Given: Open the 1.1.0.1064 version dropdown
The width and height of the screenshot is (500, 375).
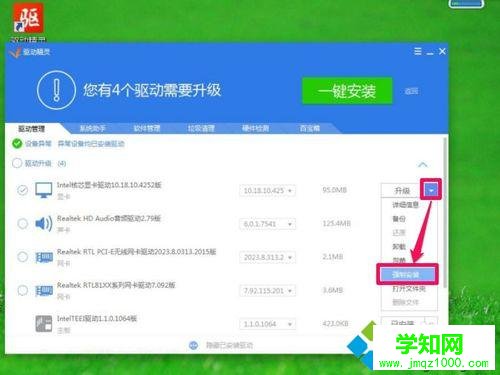Looking at the screenshot, I should tap(267, 324).
